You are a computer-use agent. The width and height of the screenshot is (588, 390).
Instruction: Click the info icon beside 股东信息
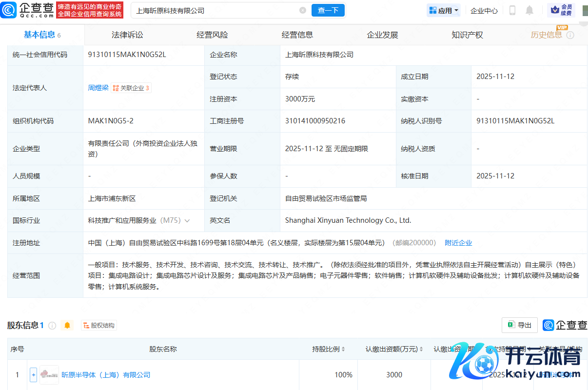tap(52, 325)
